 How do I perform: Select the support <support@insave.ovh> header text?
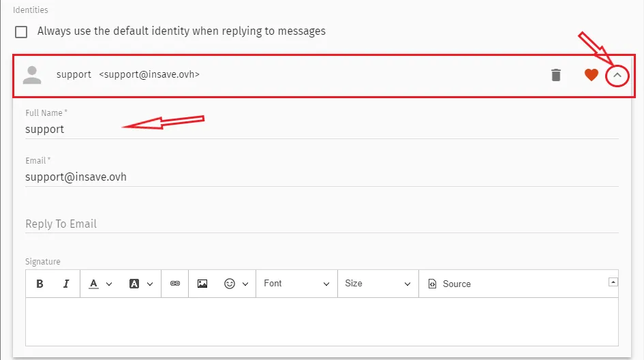(x=127, y=74)
